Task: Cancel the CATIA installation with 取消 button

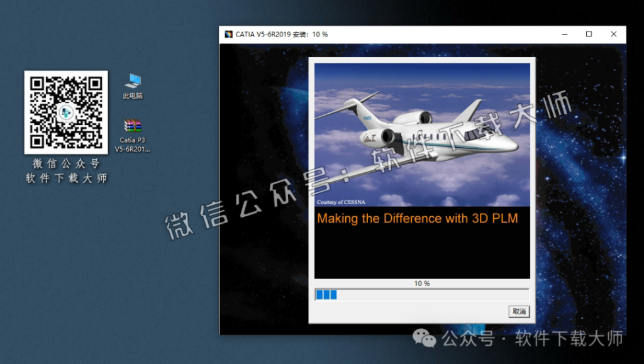Action: pyautogui.click(x=518, y=312)
